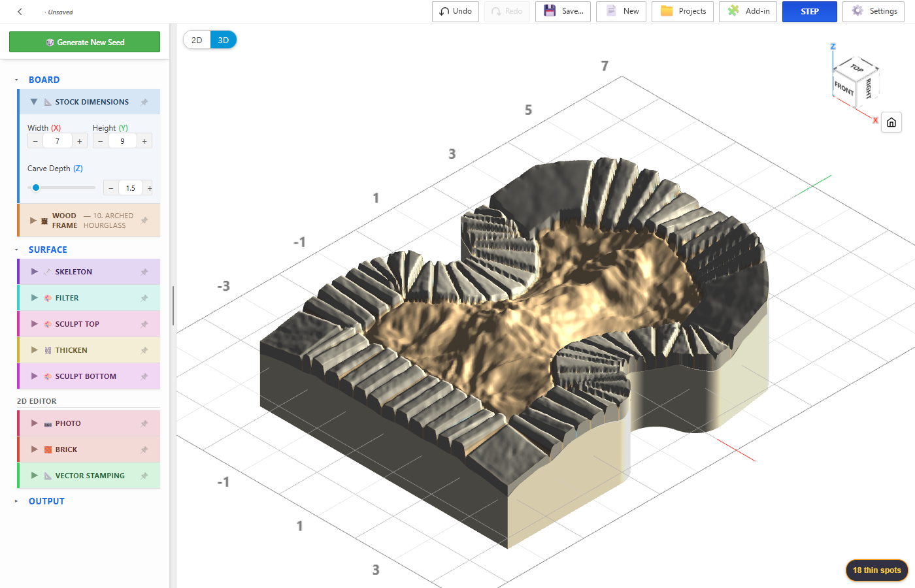Click Generate New Seed

pos(84,42)
